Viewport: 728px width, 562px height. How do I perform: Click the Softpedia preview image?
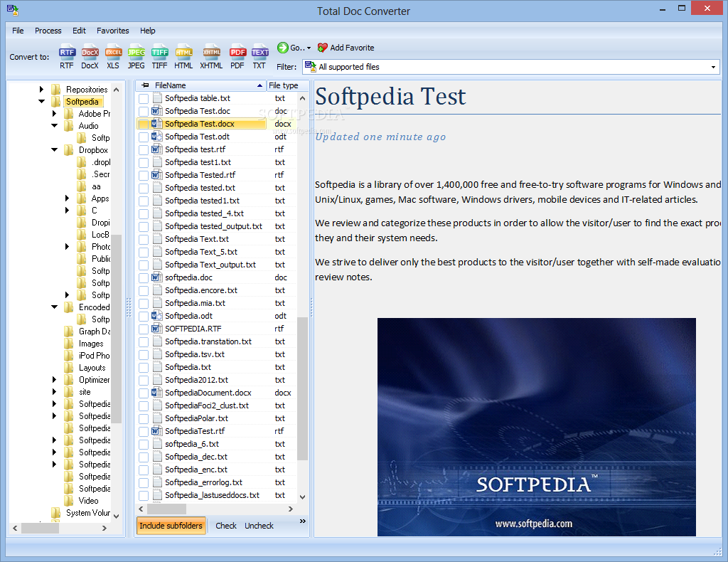(x=536, y=427)
